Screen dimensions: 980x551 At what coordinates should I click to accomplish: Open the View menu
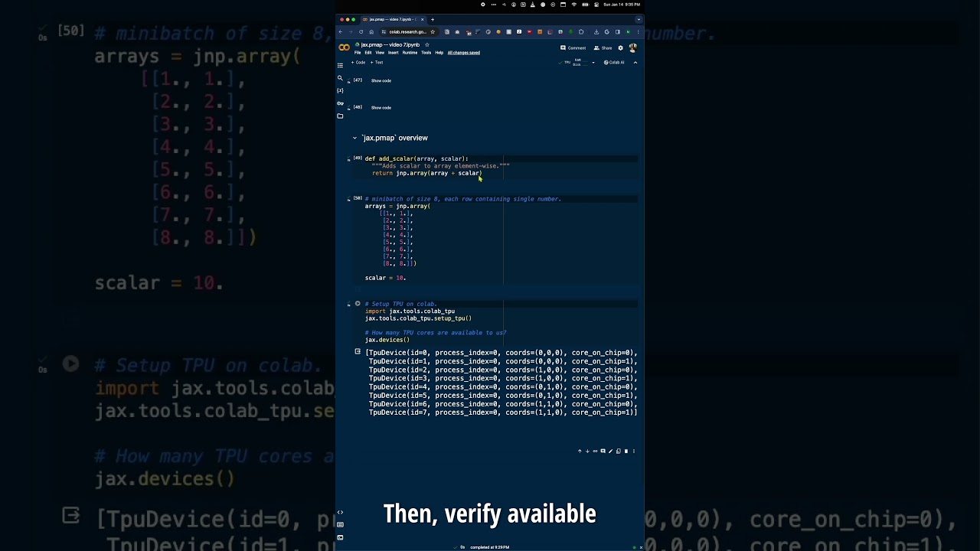380,53
